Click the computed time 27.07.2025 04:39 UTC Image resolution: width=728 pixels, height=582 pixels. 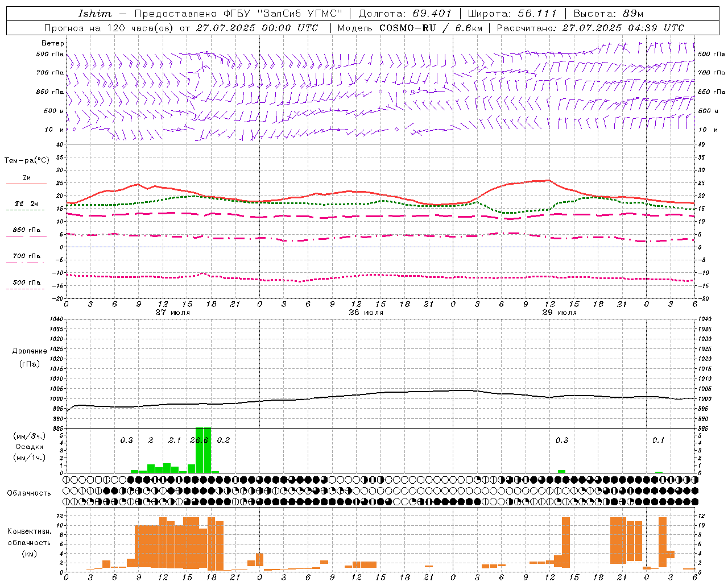[x=623, y=28]
